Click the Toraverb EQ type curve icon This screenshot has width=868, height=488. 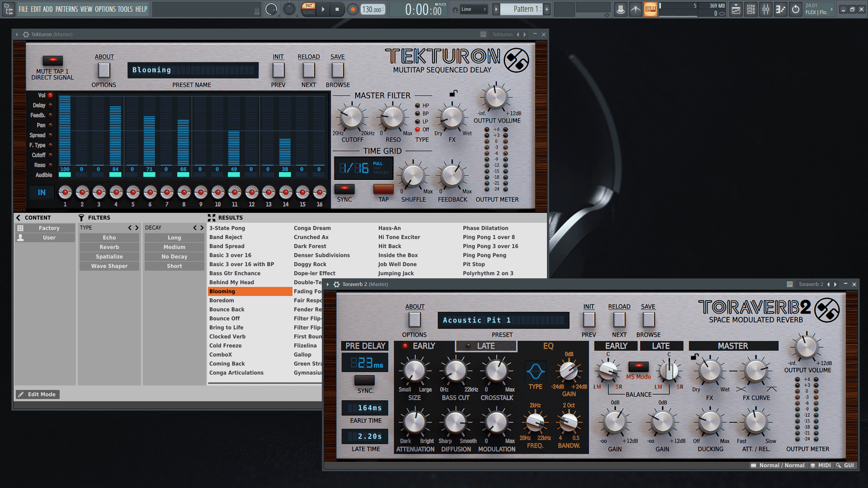[535, 371]
